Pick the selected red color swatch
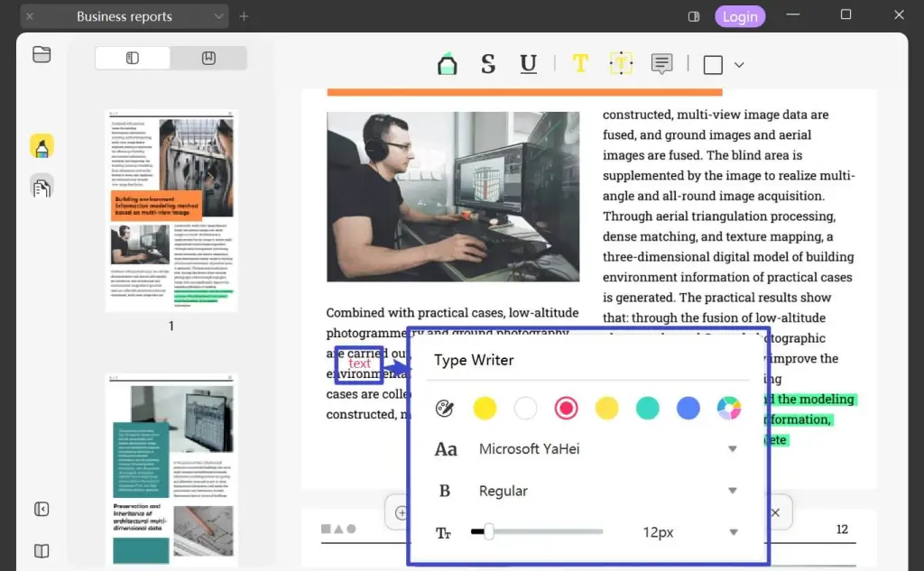The width and height of the screenshot is (924, 571). (566, 408)
